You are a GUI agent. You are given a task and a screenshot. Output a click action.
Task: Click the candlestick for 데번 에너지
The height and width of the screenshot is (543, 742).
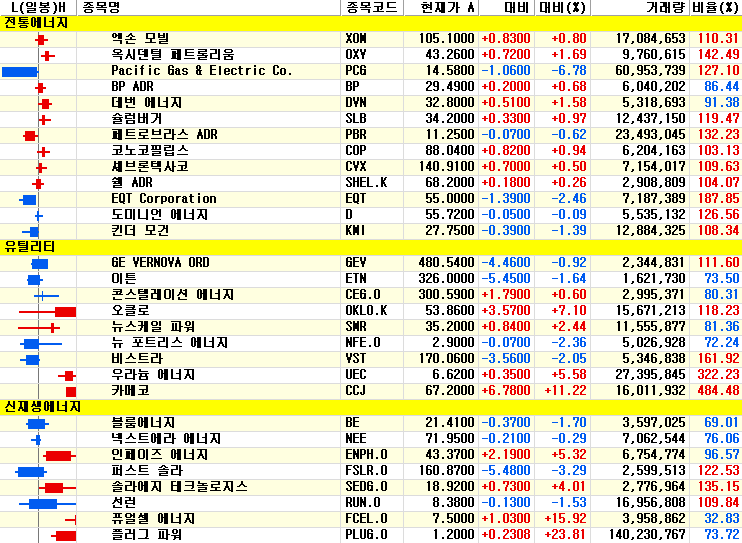45,104
